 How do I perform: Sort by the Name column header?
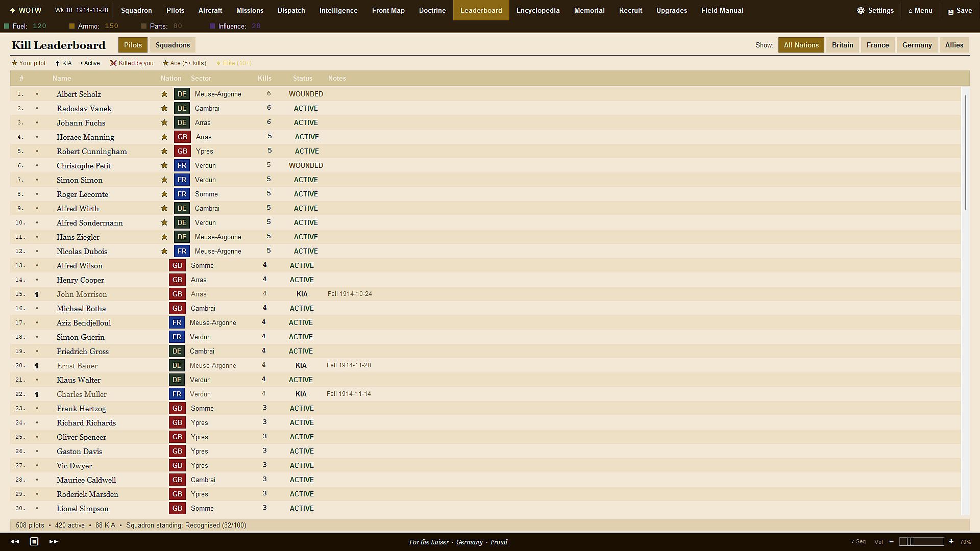(62, 78)
